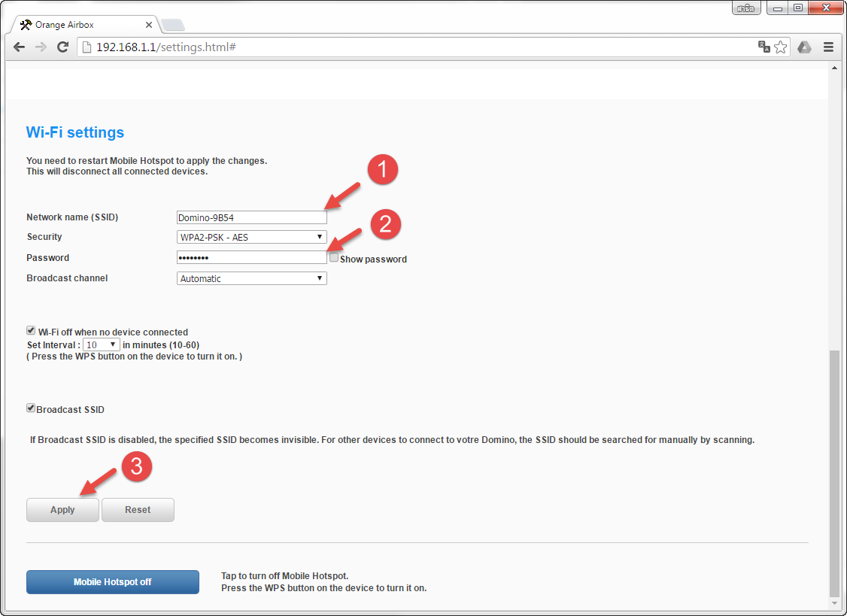Viewport: 847px width, 616px height.
Task: Click the Network name (SSID) label
Action: pos(72,217)
